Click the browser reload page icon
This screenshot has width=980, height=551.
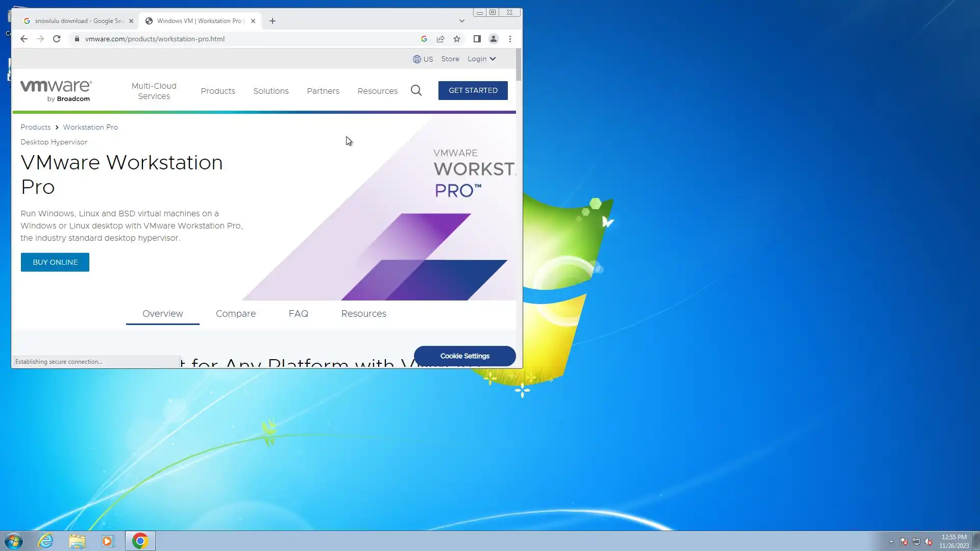[57, 39]
